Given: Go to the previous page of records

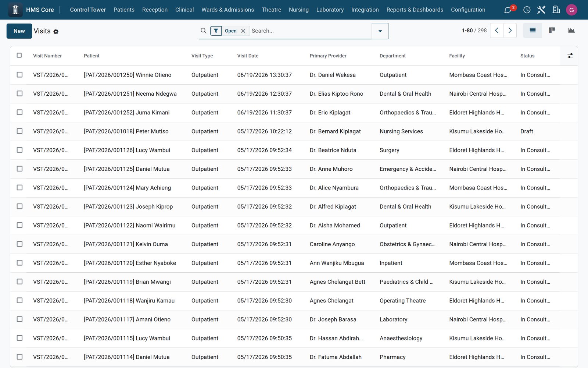Looking at the screenshot, I should pos(497,31).
